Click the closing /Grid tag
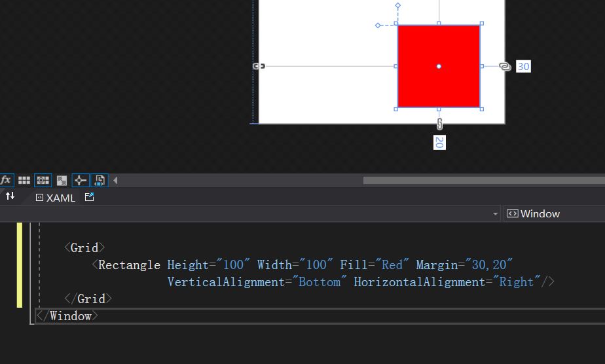 tap(88, 299)
